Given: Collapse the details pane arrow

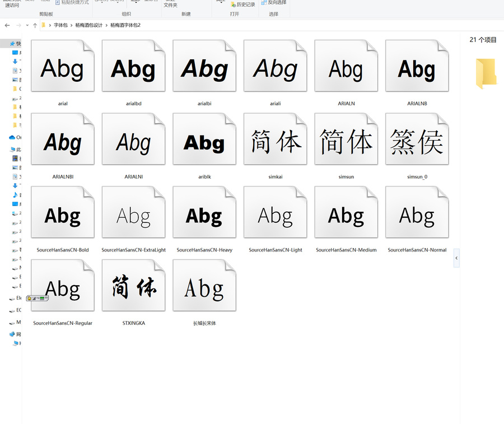Looking at the screenshot, I should 456,258.
